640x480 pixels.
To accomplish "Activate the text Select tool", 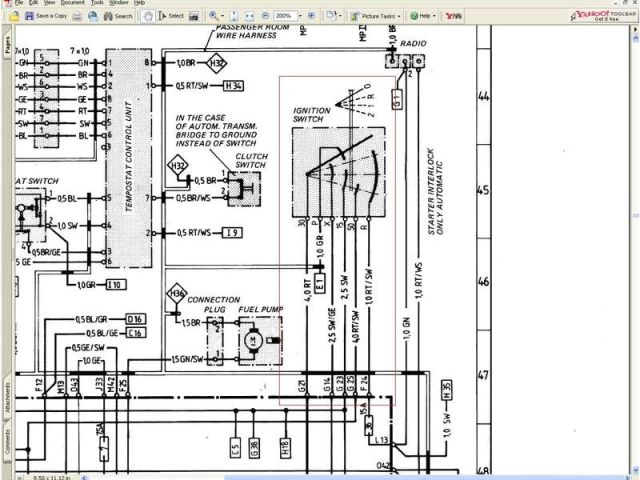I will (172, 16).
